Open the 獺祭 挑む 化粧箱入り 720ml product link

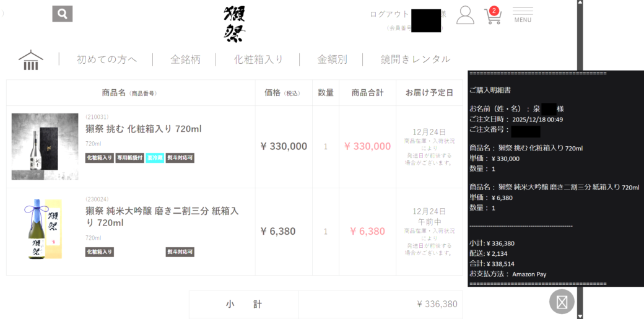144,129
